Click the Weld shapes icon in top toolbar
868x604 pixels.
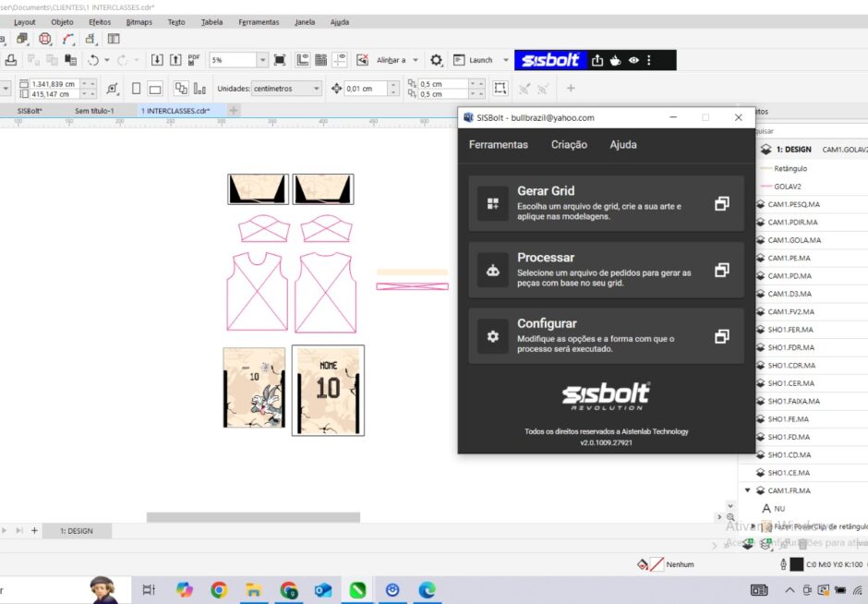click(22, 39)
